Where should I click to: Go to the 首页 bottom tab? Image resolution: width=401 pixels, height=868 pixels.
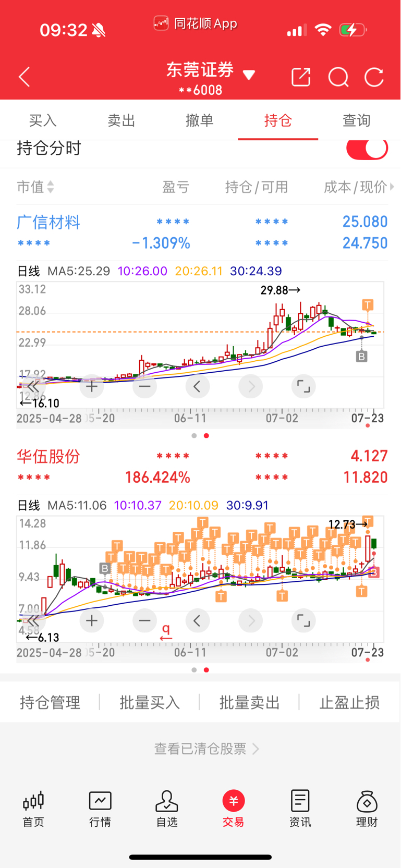click(x=33, y=809)
